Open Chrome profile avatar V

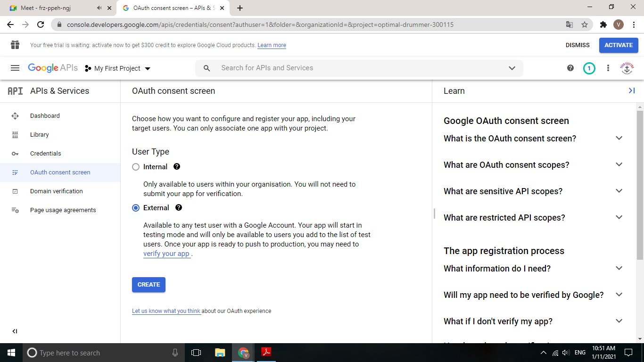pyautogui.click(x=619, y=25)
